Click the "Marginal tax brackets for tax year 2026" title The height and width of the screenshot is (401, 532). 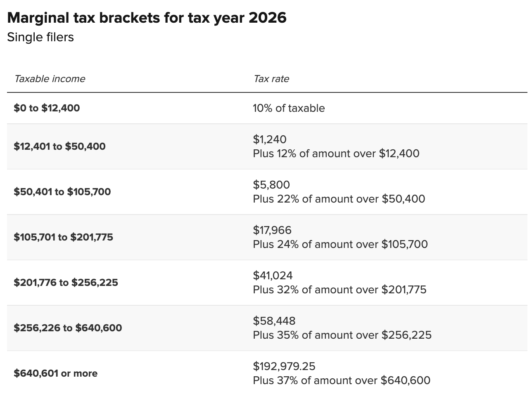tap(147, 18)
